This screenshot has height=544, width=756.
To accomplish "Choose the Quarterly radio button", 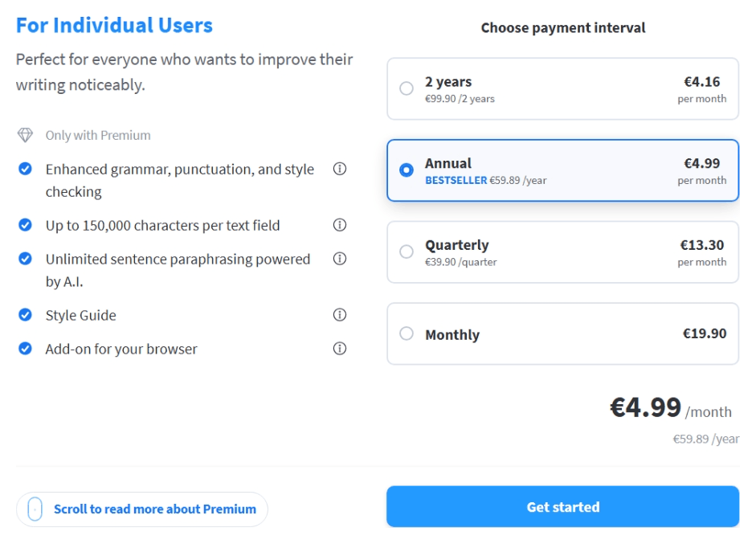I will [407, 252].
